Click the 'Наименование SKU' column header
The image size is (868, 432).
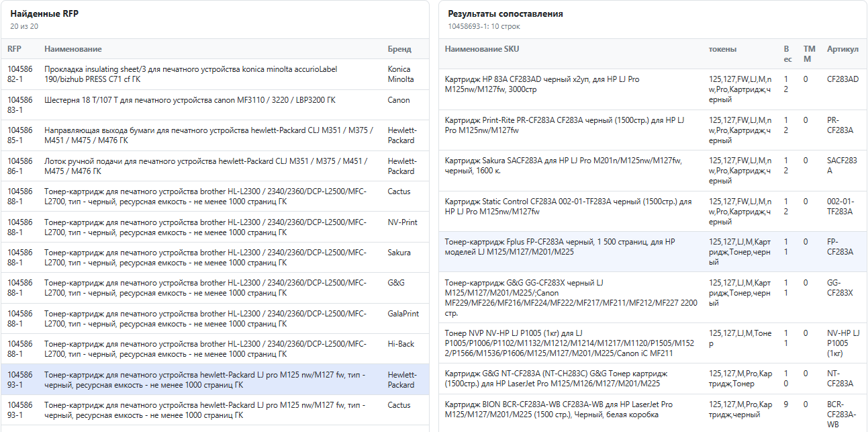(x=482, y=49)
